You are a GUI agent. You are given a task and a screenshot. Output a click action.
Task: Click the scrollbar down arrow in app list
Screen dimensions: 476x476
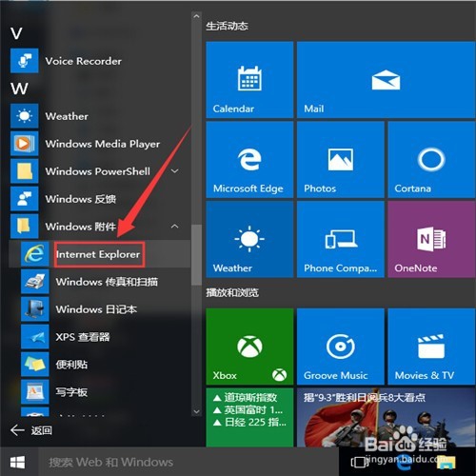196,411
